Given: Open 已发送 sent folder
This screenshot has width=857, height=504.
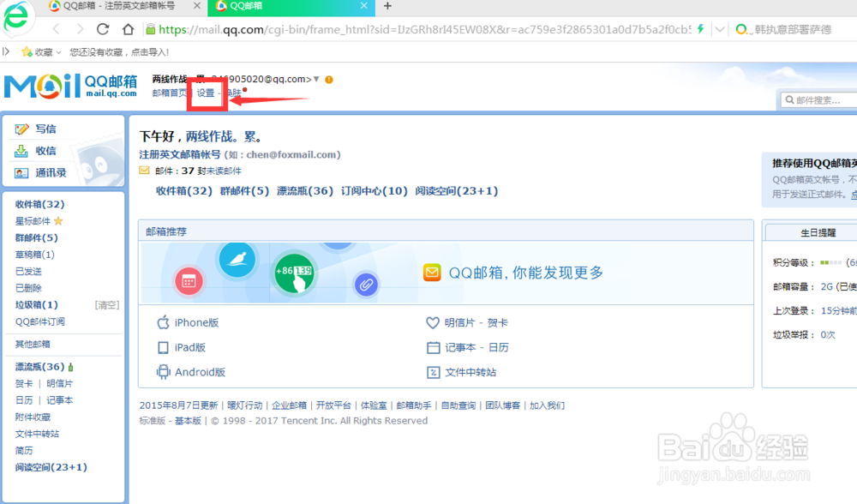Looking at the screenshot, I should (x=28, y=271).
